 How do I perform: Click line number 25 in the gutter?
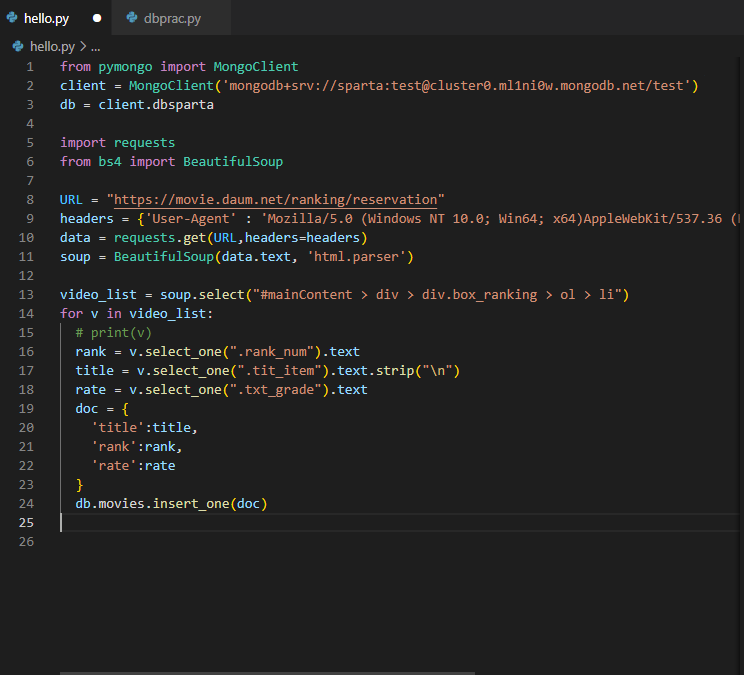[26, 523]
